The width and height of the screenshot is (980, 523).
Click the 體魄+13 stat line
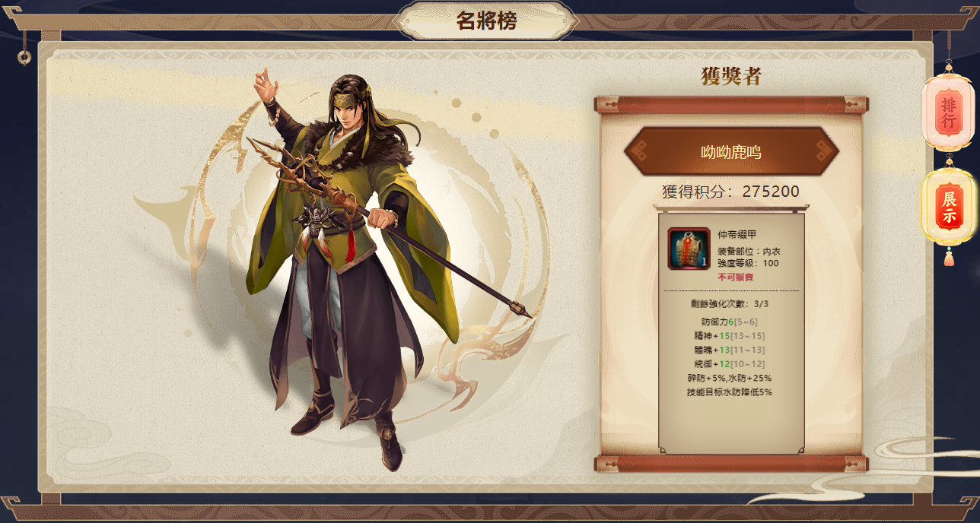click(730, 350)
